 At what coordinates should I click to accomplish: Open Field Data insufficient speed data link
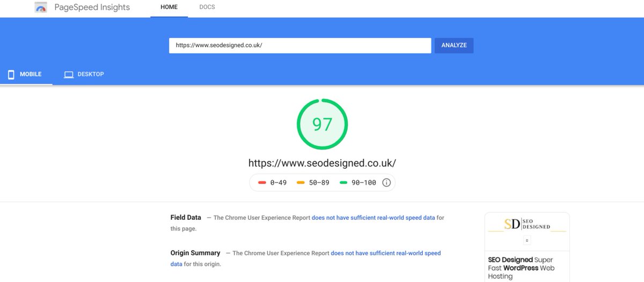tap(374, 218)
